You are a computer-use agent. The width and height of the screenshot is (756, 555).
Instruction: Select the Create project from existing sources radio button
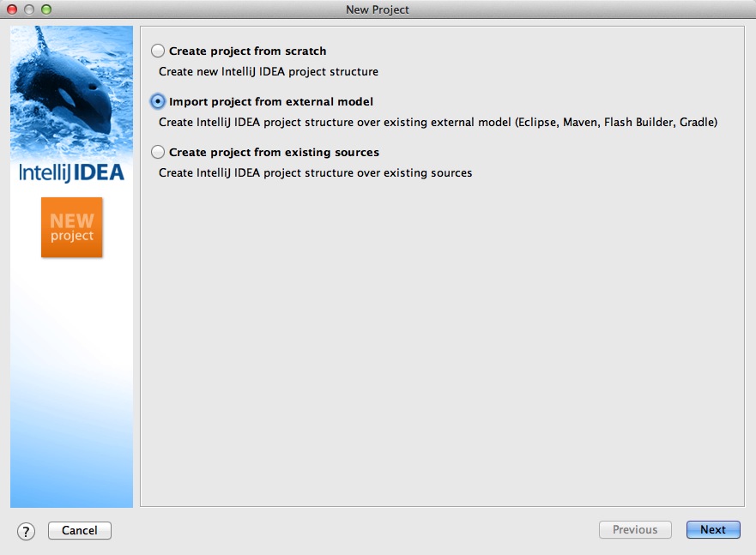coord(158,152)
